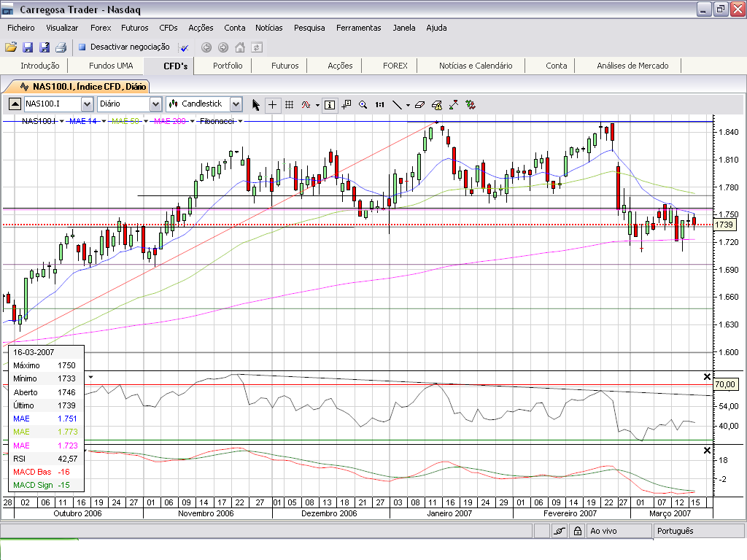This screenshot has height=560, width=747.
Task: Click the Ao vivo status field
Action: pyautogui.click(x=619, y=531)
